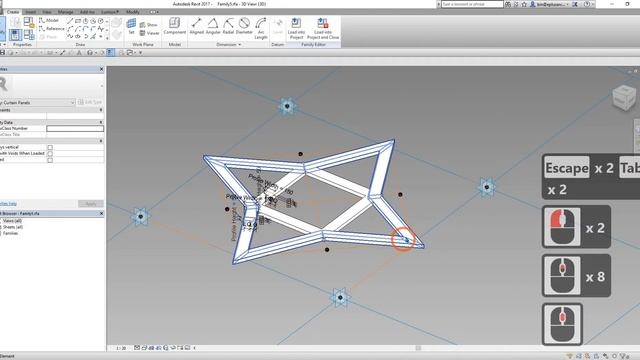Screen dimensions: 640x360
Task: Select the Rectangle draw tool
Action: click(78, 21)
